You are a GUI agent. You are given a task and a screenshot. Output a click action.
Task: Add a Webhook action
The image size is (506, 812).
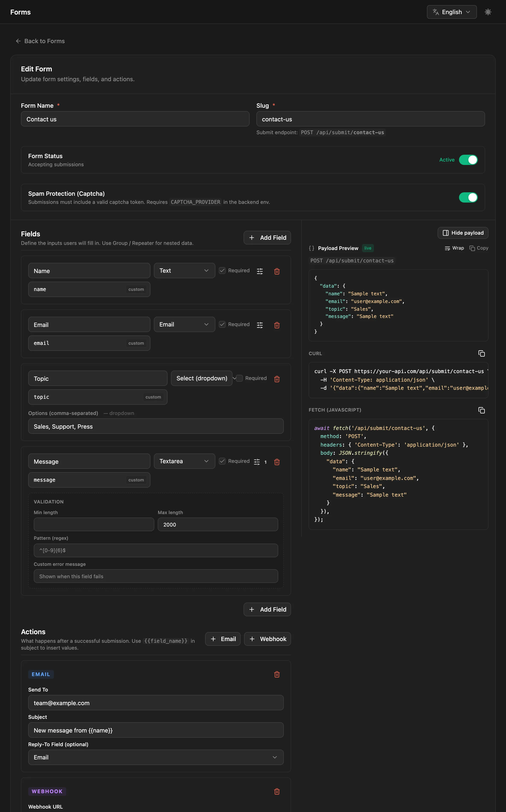pyautogui.click(x=267, y=639)
